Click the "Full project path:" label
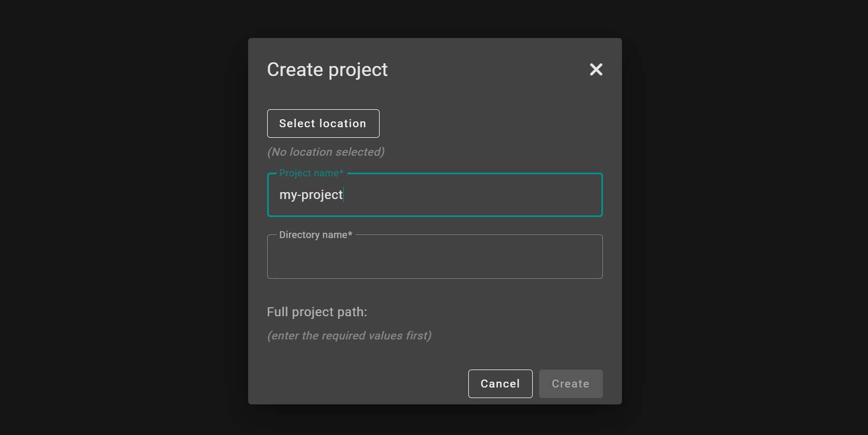 [317, 312]
